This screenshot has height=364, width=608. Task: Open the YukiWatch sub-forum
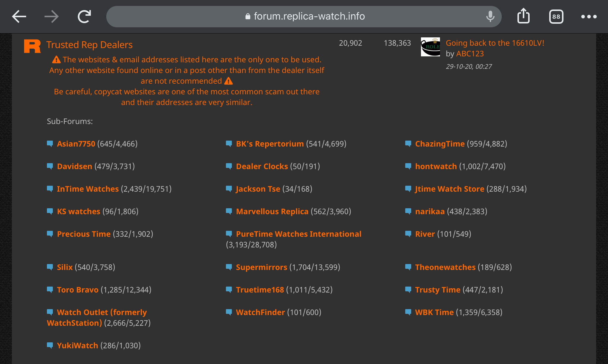tap(77, 345)
